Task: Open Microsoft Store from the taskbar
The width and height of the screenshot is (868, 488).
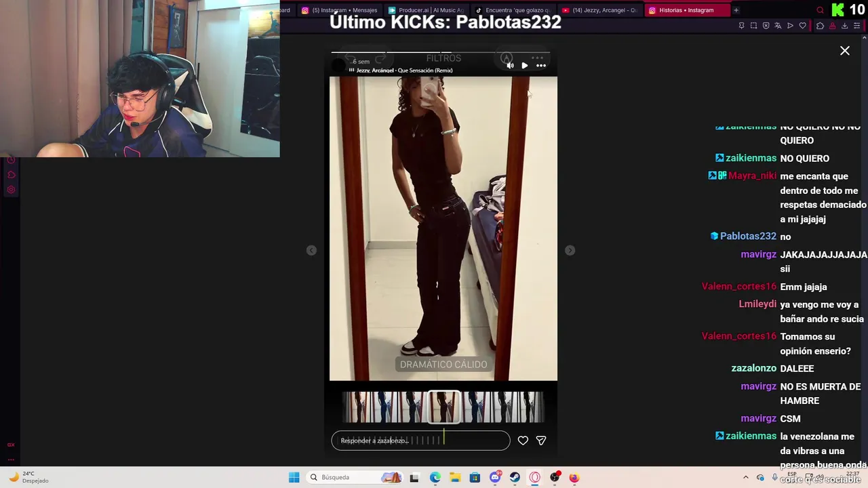Action: 475,477
